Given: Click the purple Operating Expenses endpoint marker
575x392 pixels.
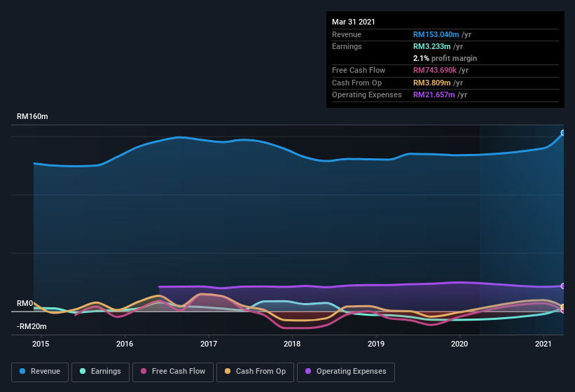Looking at the screenshot, I should [563, 286].
